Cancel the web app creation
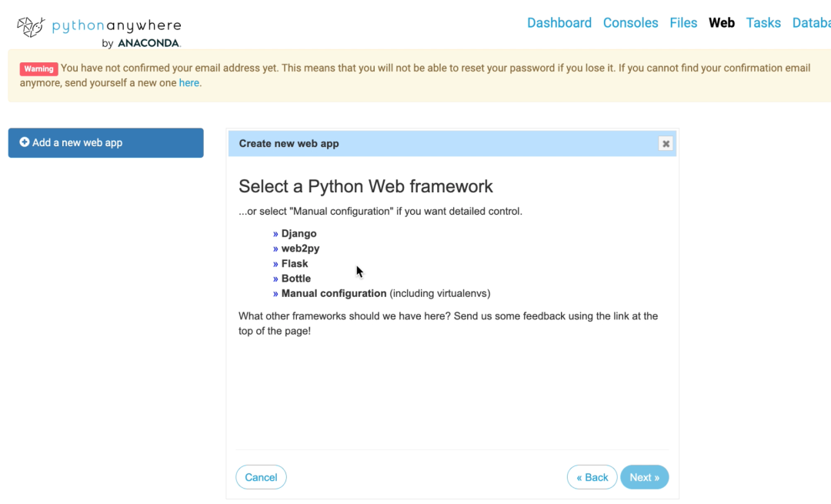Viewport: 831px width, 504px height. click(x=261, y=477)
